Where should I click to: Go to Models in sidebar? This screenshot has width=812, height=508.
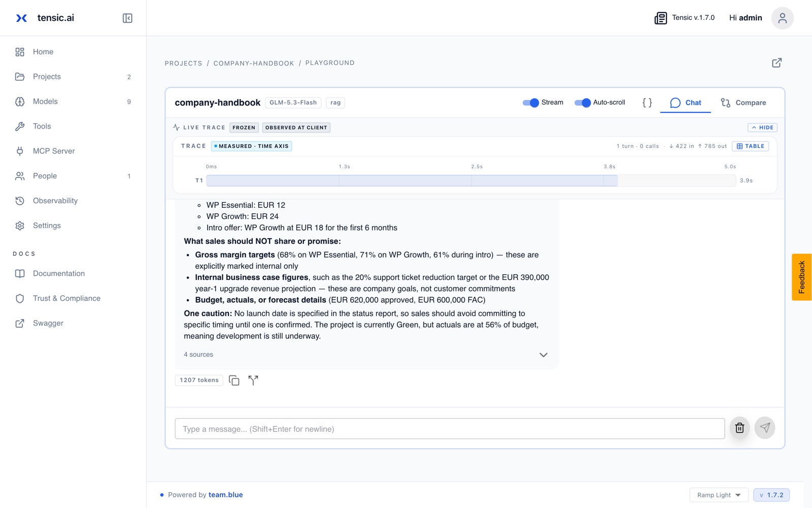pos(73,102)
